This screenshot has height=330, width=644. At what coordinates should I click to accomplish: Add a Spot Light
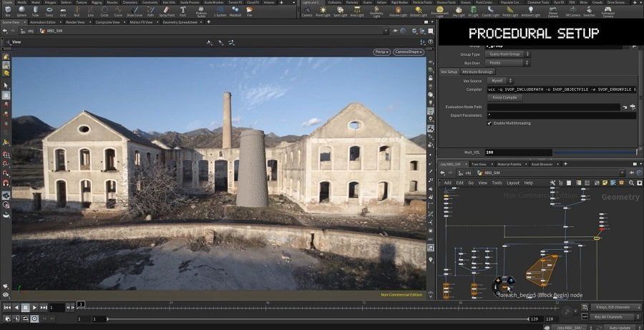[340, 11]
